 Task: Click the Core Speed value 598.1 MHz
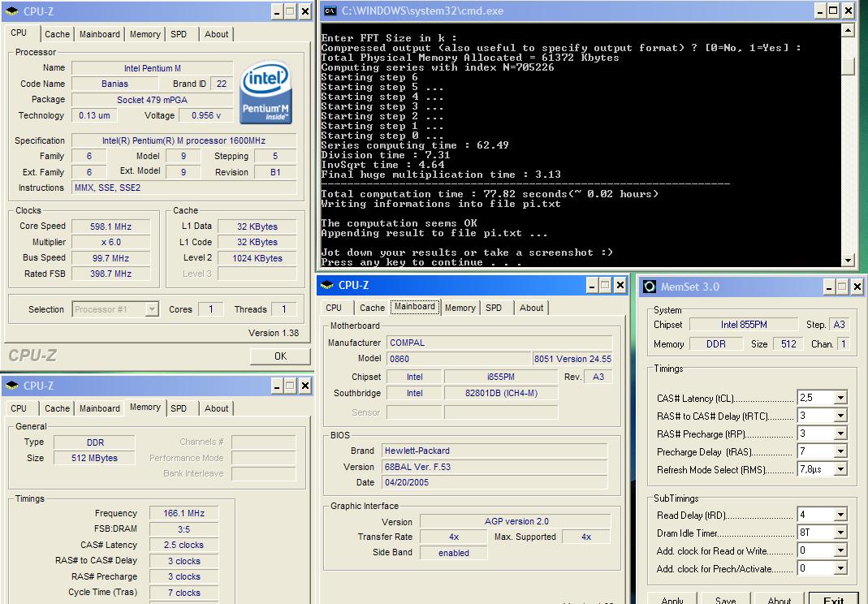(110, 226)
